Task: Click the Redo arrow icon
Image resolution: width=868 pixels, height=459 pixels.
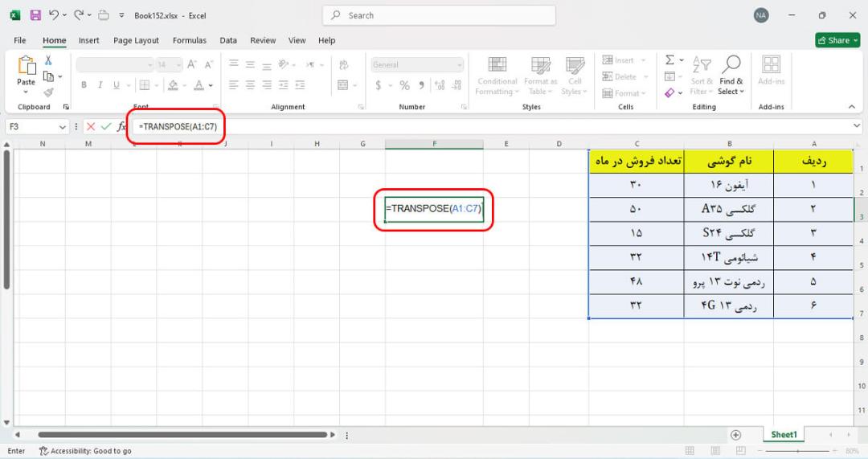Action: 79,15
